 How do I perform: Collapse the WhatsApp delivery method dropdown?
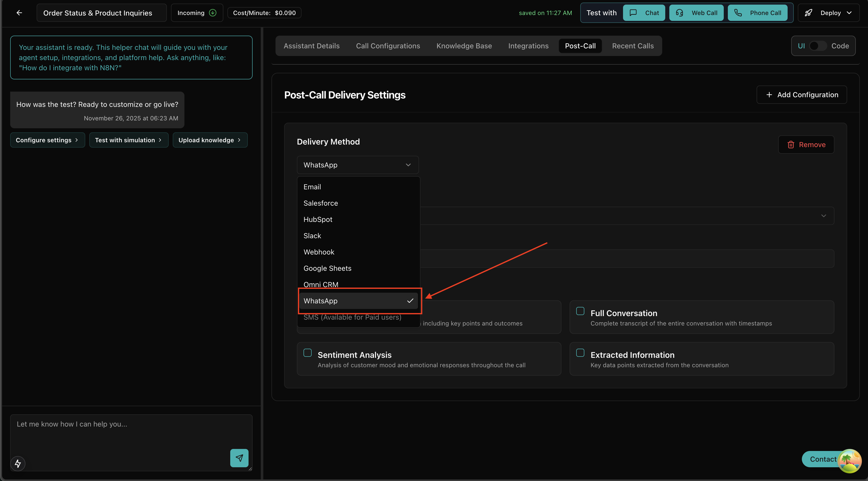357,165
